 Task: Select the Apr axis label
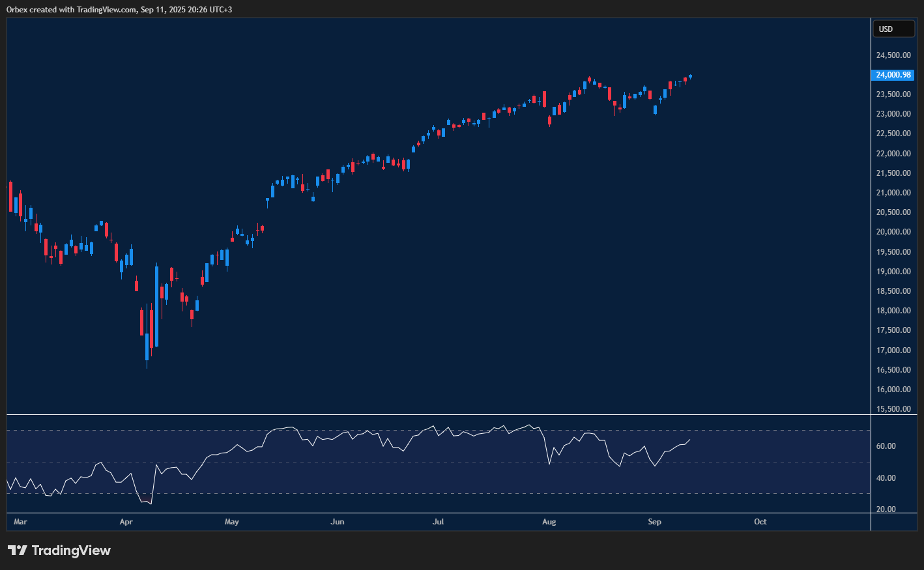(x=126, y=522)
